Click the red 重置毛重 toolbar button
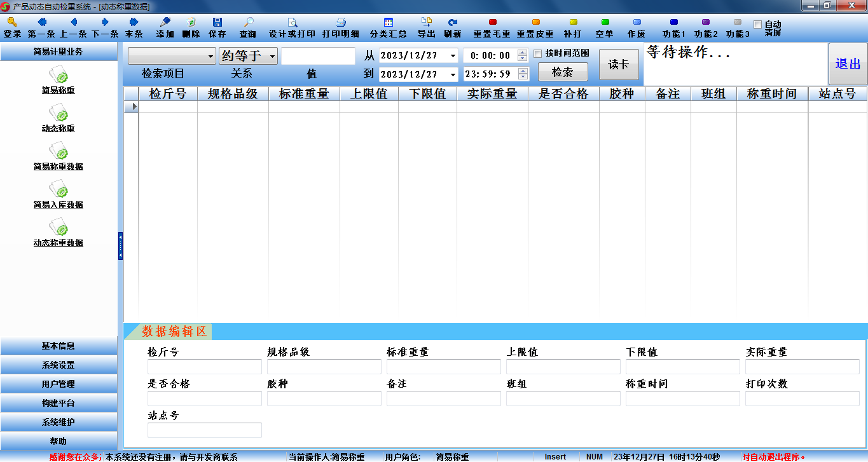The image size is (868, 462). pyautogui.click(x=492, y=22)
